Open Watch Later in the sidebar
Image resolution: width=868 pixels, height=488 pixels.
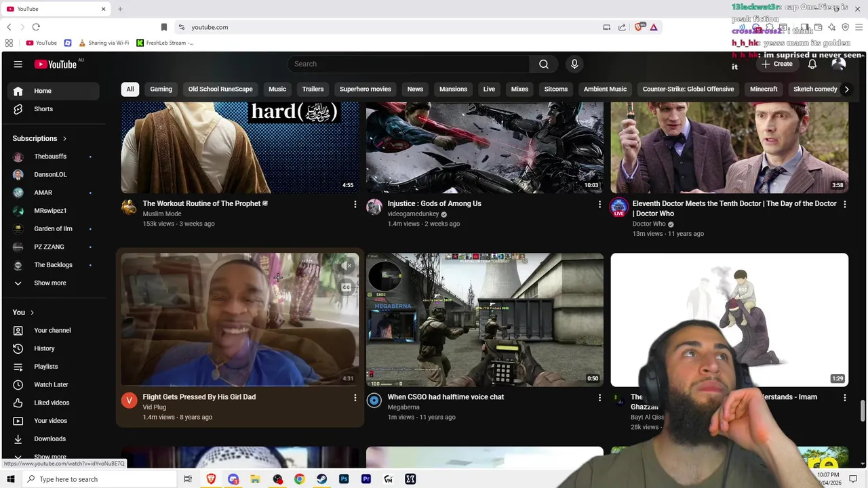52,384
